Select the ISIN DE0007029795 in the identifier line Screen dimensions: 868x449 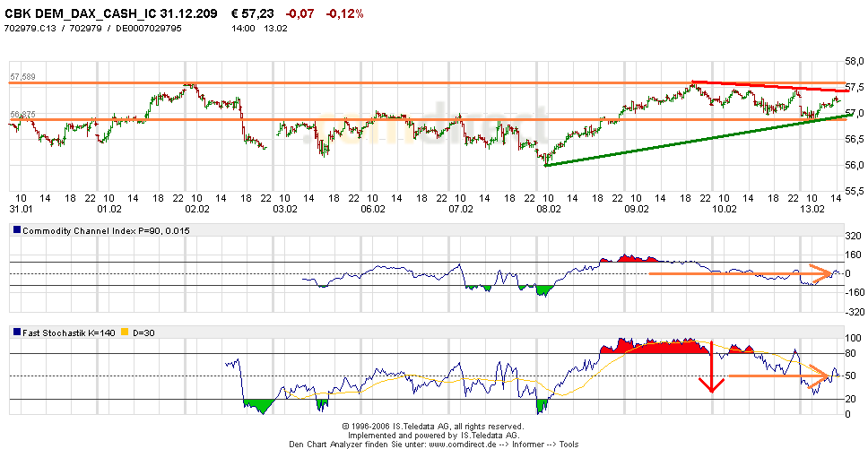[148, 28]
